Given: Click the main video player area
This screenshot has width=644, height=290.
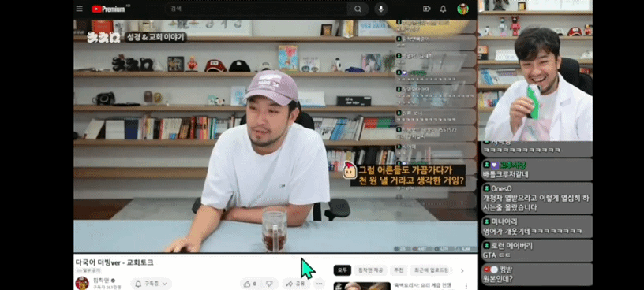Looking at the screenshot, I should point(275,136).
